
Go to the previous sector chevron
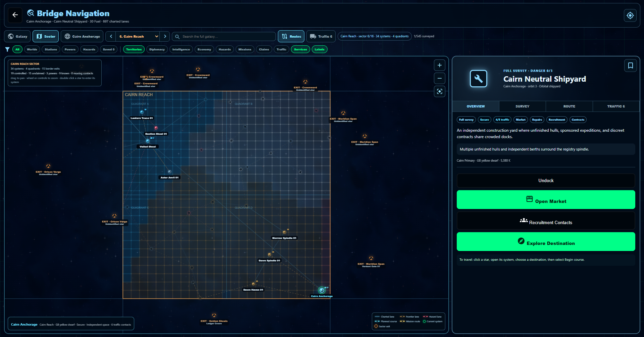coord(111,36)
